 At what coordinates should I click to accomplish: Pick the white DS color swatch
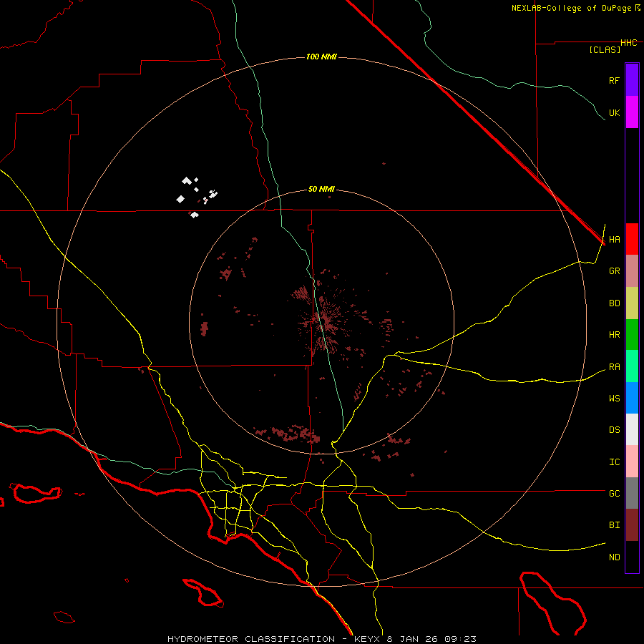[632, 429]
